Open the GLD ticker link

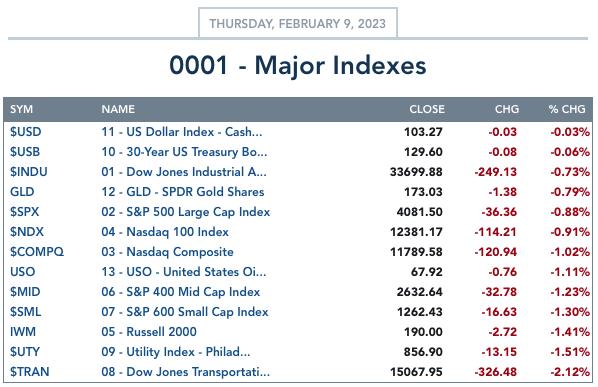pyautogui.click(x=22, y=192)
